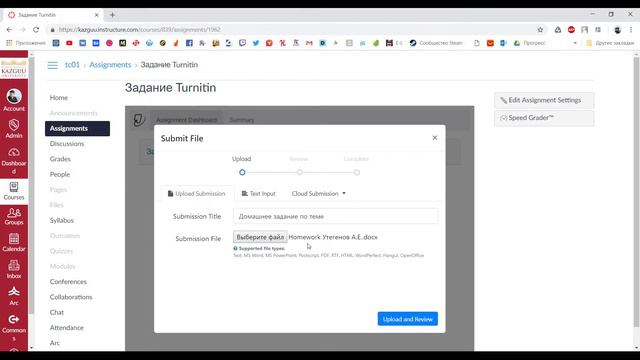Close the Submit File dialog
This screenshot has height=360, width=640.
pyautogui.click(x=435, y=138)
